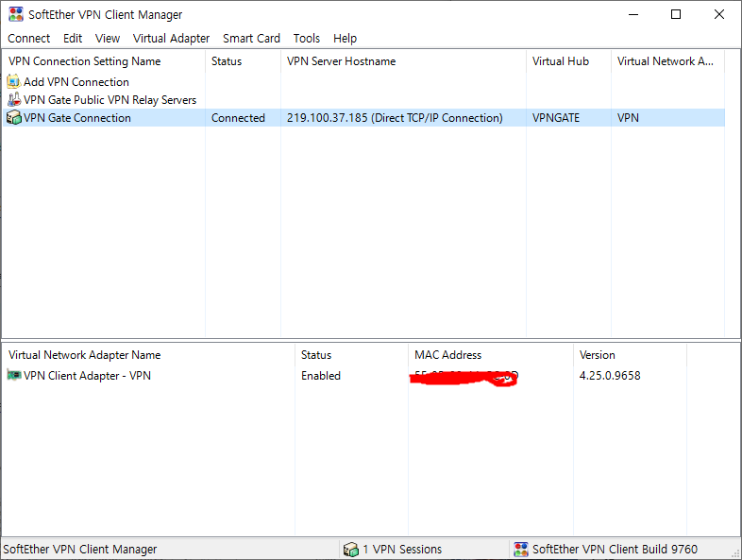Sort by Virtual Network Adapter Name column
The height and width of the screenshot is (560, 742).
(148, 355)
